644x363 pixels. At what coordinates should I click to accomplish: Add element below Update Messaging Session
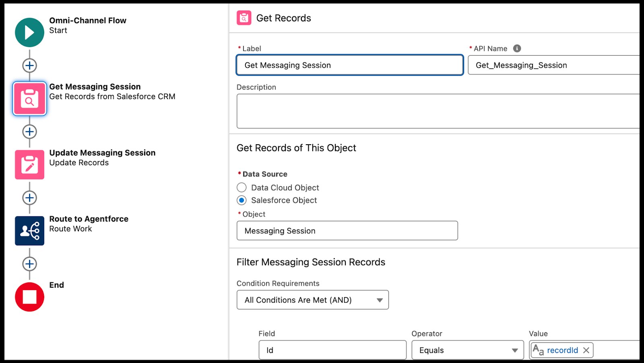[29, 198]
